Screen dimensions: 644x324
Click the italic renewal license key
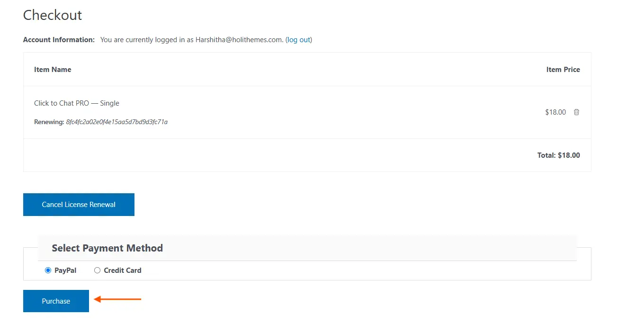point(116,122)
